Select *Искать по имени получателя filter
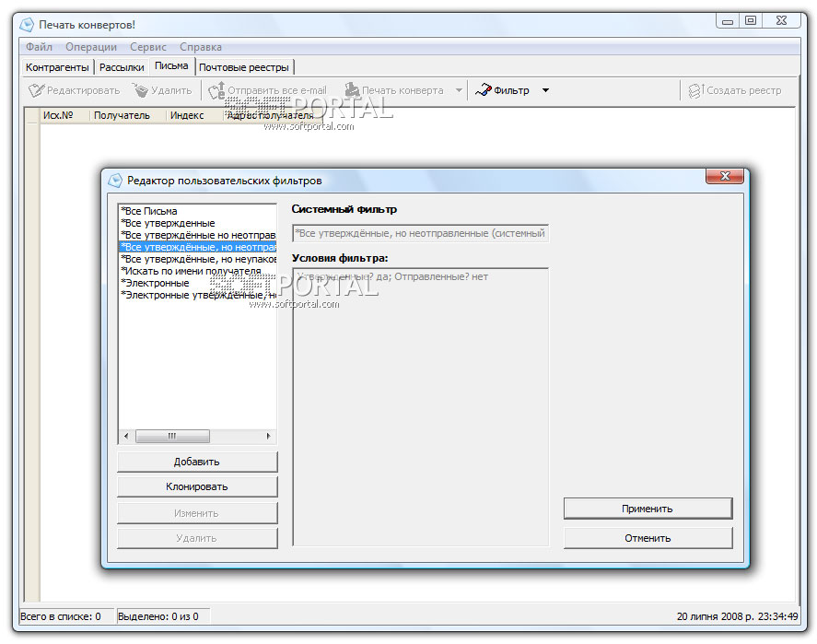Screen dimensions: 817x644 tap(197, 271)
